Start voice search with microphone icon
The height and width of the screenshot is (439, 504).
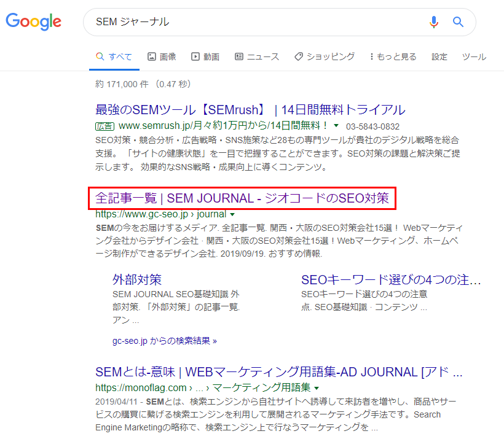click(x=433, y=22)
